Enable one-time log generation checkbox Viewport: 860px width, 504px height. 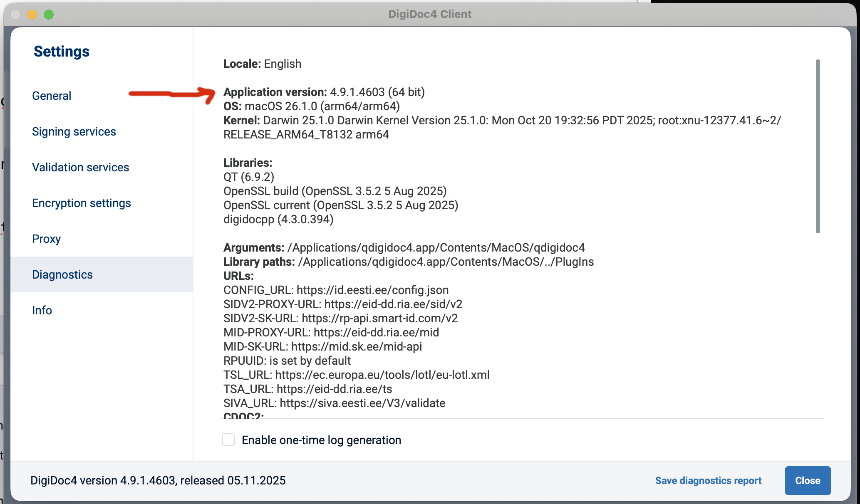point(228,440)
